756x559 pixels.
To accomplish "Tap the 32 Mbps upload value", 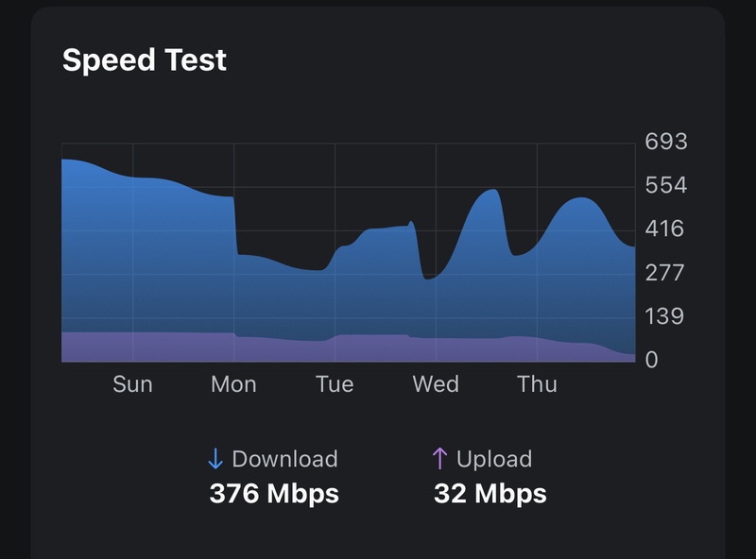I will [490, 494].
